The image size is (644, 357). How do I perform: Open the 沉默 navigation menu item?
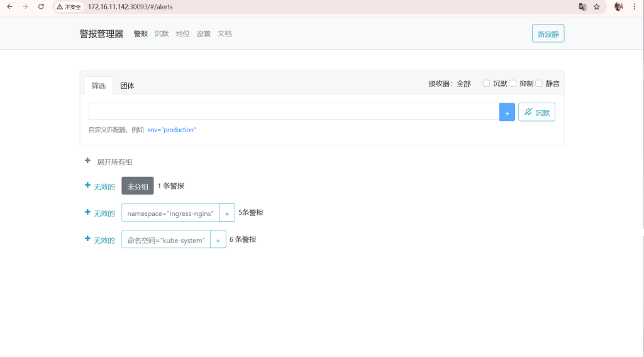click(162, 34)
